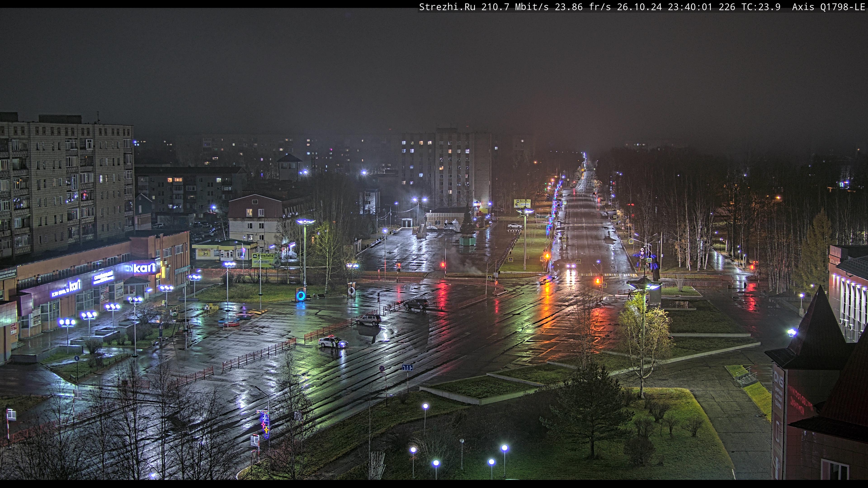Click the "210.7 Mbit/s" bitrate readout
868x488 pixels.
coord(515,7)
